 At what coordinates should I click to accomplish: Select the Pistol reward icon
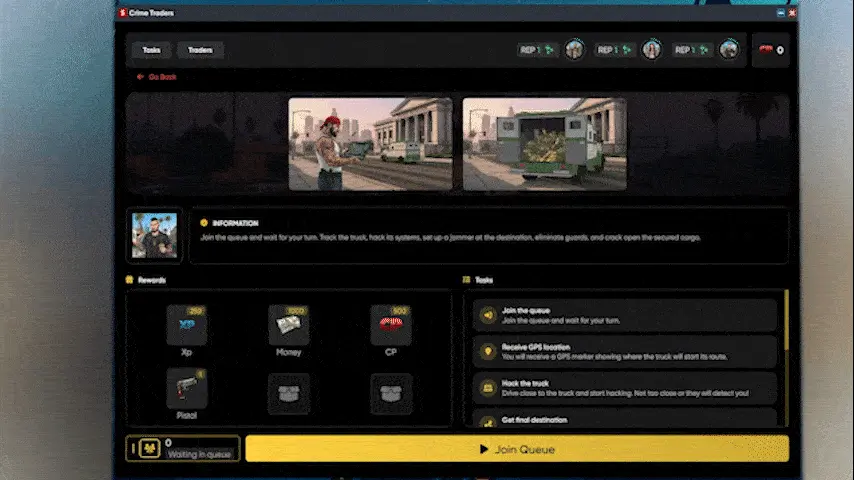click(x=187, y=389)
